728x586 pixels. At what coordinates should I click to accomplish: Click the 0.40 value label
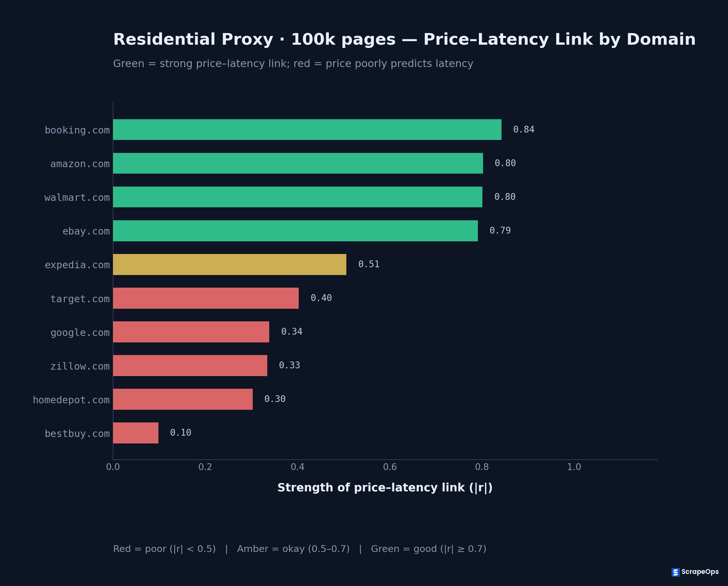pos(321,298)
